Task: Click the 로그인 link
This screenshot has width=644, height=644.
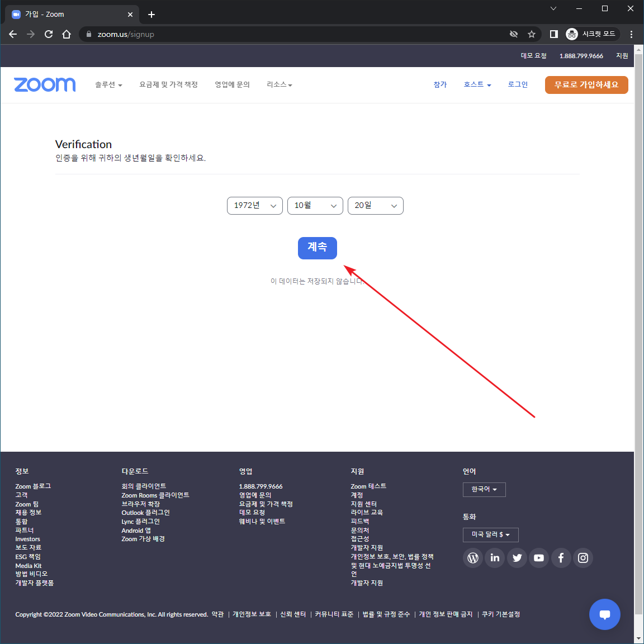Action: 518,84
